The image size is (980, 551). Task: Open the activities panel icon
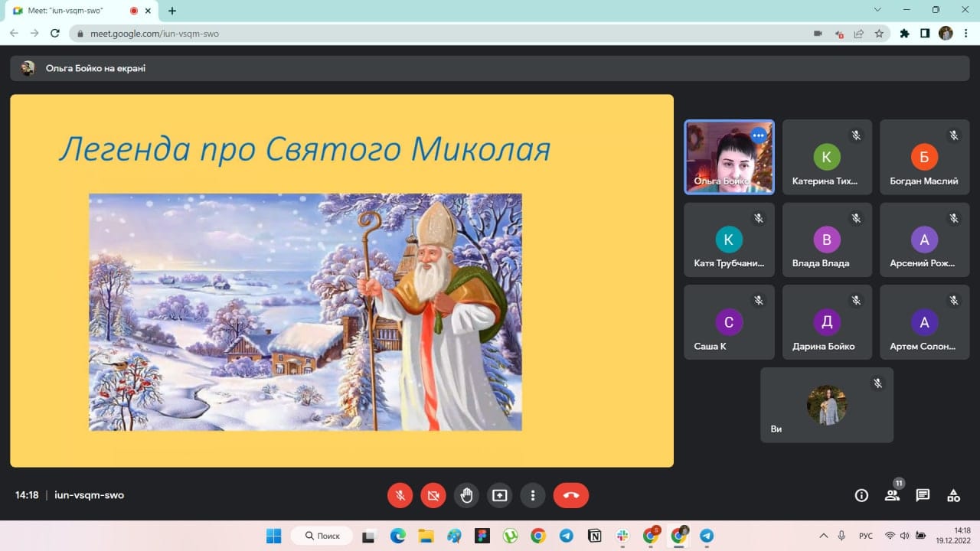pyautogui.click(x=953, y=495)
